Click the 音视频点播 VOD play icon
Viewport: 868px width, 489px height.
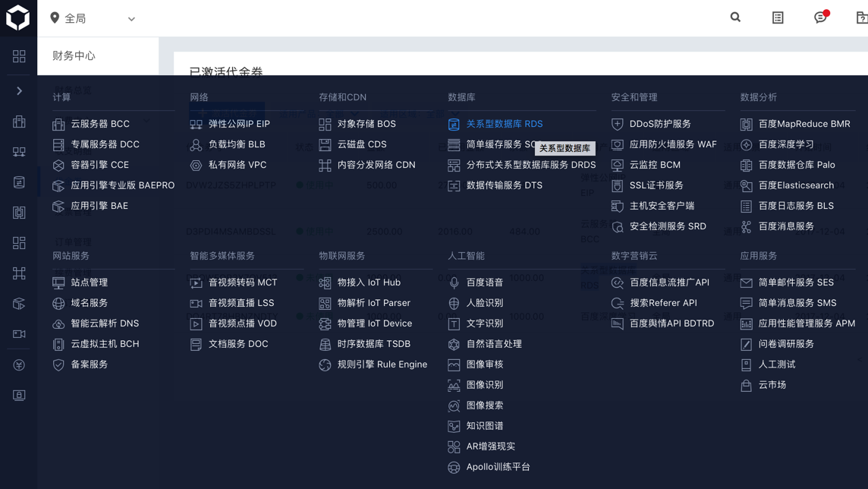[x=196, y=323]
